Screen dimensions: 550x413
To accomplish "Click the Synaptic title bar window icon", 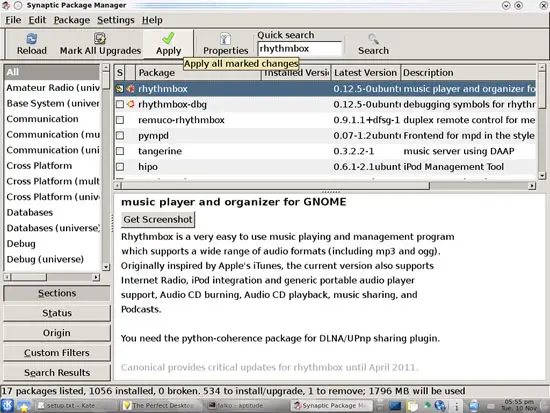I will click(6, 5).
